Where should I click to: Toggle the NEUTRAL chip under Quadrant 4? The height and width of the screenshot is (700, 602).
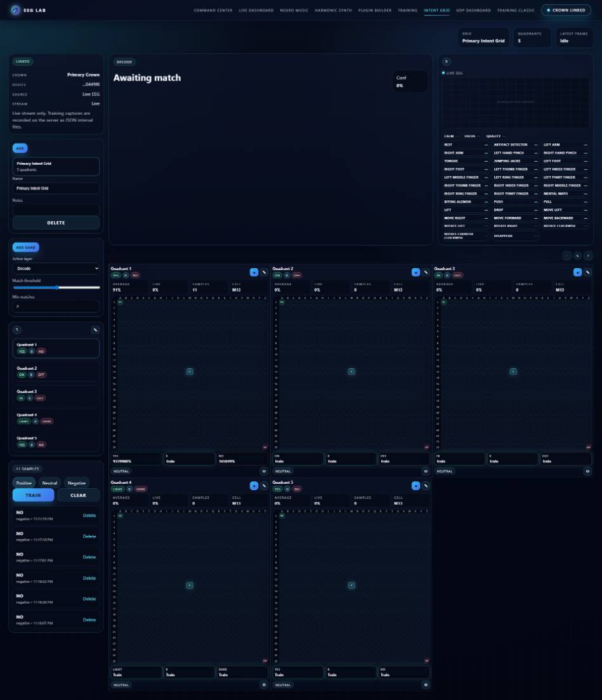pyautogui.click(x=121, y=685)
